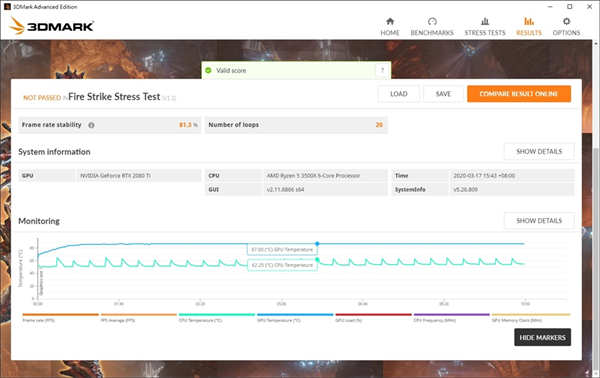Toggle the FPS Average legend entry
The width and height of the screenshot is (600, 378).
tap(139, 318)
